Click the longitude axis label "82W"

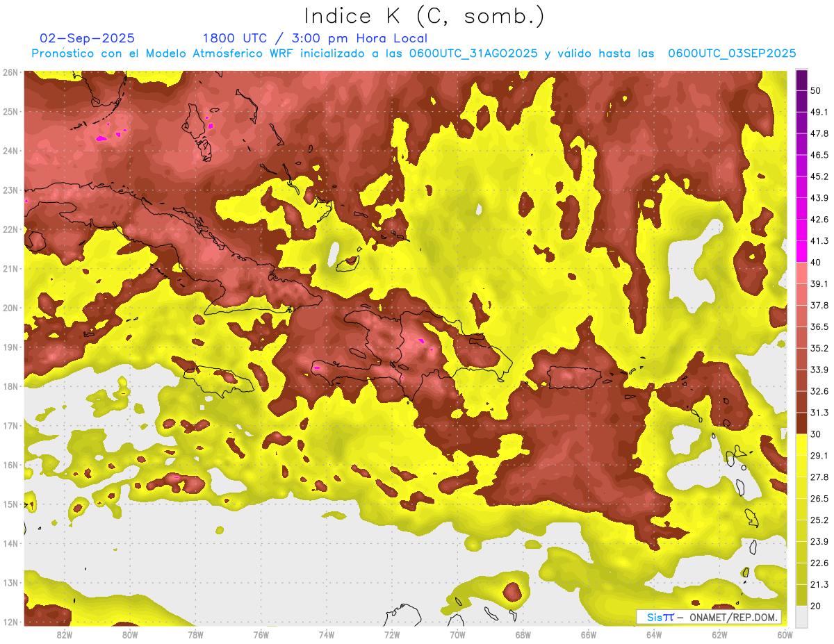pos(65,635)
